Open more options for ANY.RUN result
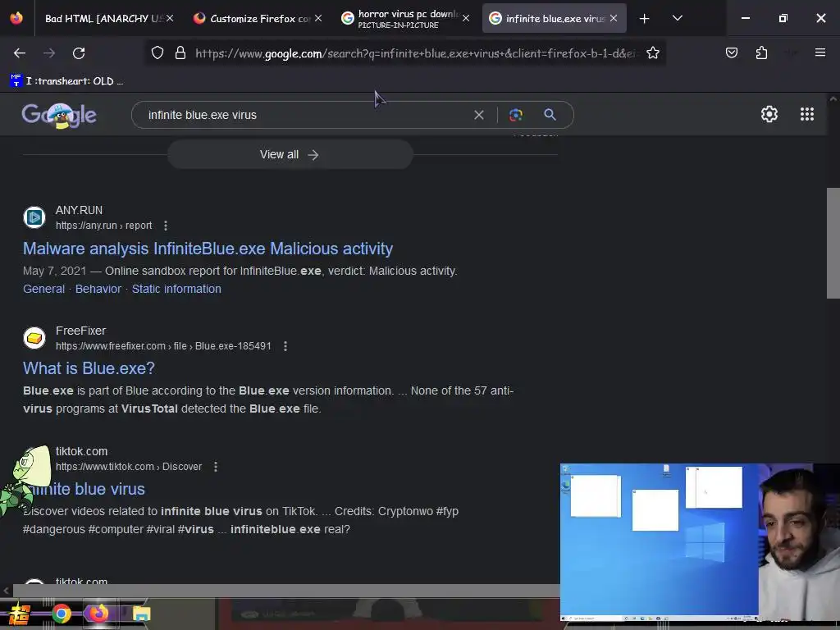This screenshot has height=630, width=840. coord(166,226)
